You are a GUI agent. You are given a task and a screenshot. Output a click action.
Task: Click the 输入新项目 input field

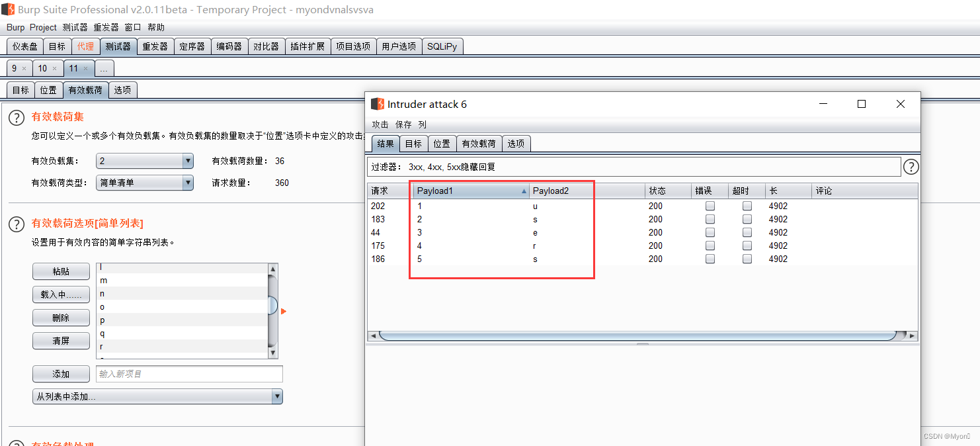click(x=189, y=374)
